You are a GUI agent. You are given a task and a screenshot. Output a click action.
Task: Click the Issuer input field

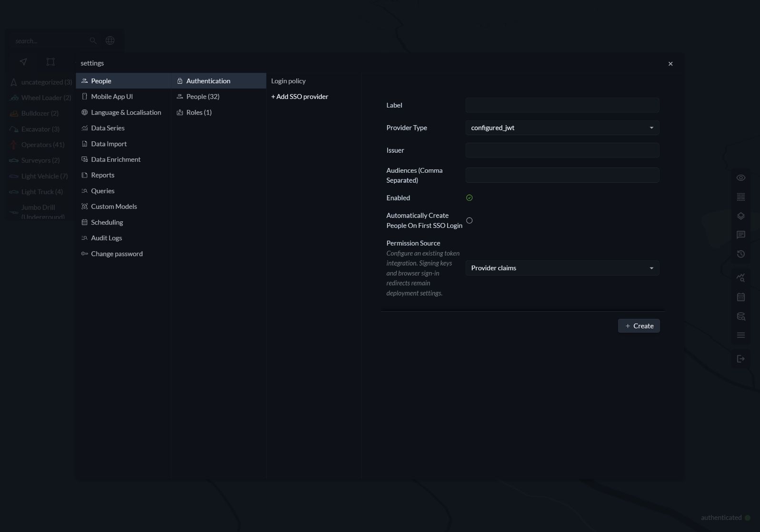[x=562, y=150]
